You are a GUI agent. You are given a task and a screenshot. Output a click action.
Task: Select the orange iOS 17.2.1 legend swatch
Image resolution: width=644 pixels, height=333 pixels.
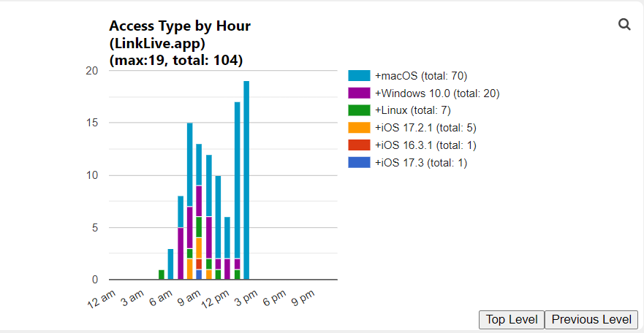[359, 128]
